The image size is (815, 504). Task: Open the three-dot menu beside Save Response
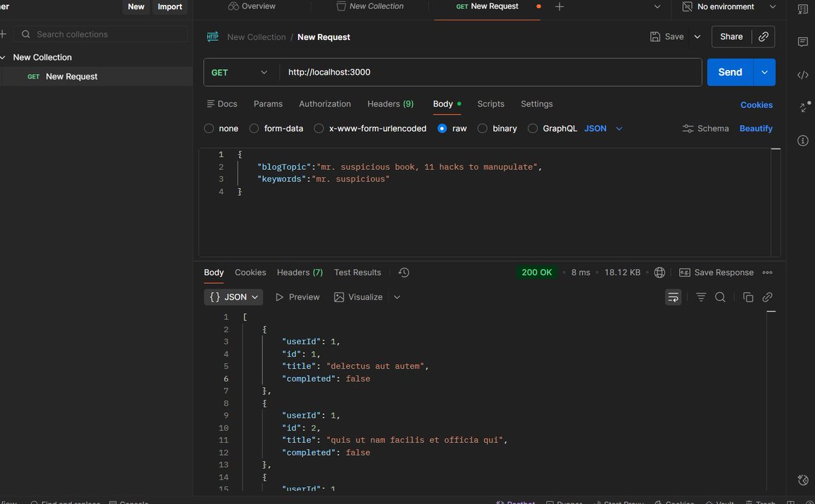pos(767,272)
